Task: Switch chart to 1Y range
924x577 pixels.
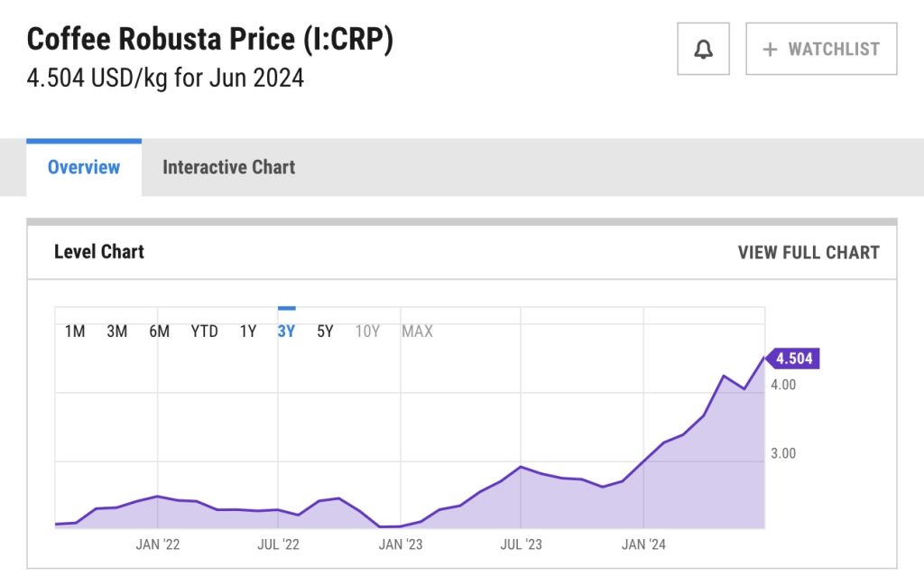Action: [x=248, y=331]
